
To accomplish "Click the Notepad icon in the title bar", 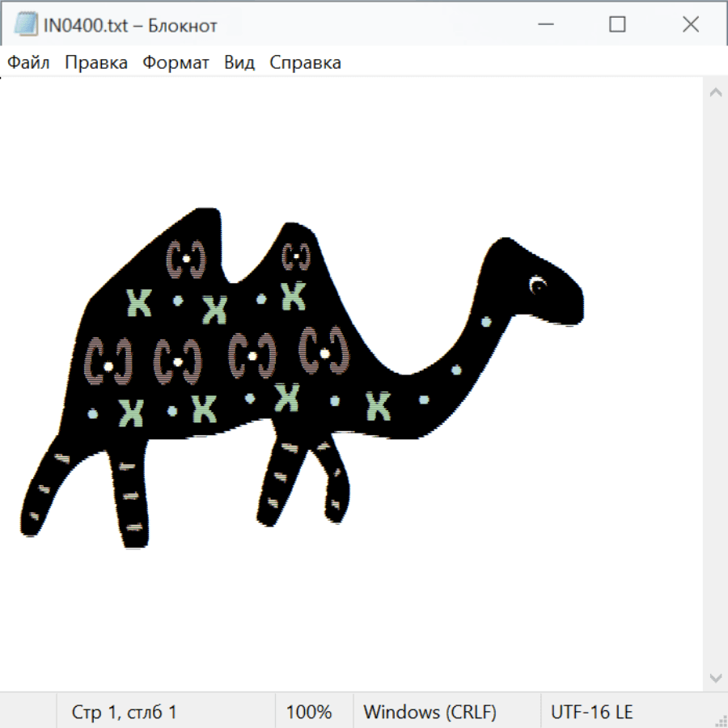I will tap(26, 25).
